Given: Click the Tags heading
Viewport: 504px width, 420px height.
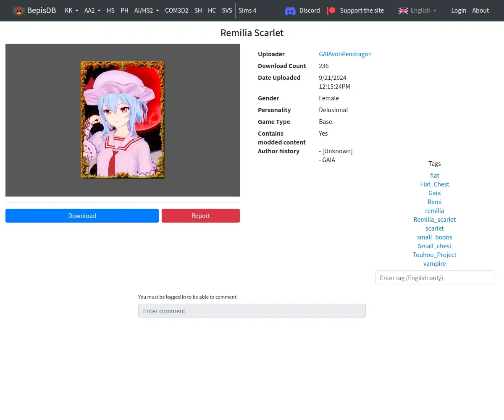Looking at the screenshot, I should (x=435, y=164).
